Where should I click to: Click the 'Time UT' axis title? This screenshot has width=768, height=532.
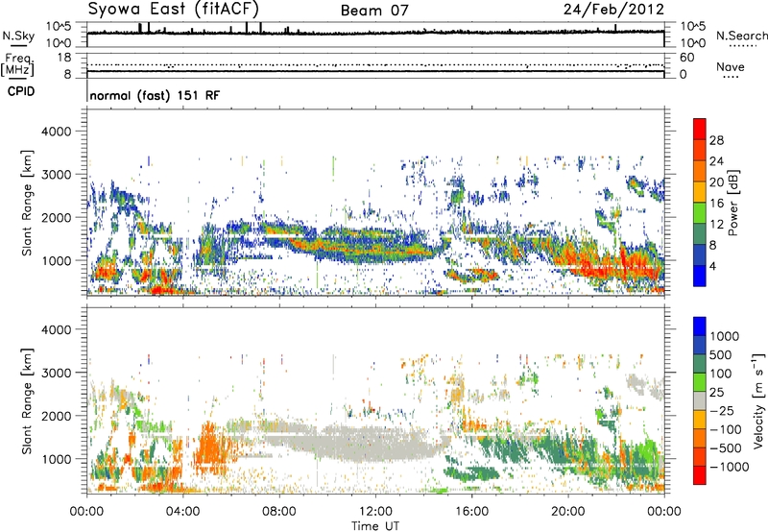coord(375,526)
